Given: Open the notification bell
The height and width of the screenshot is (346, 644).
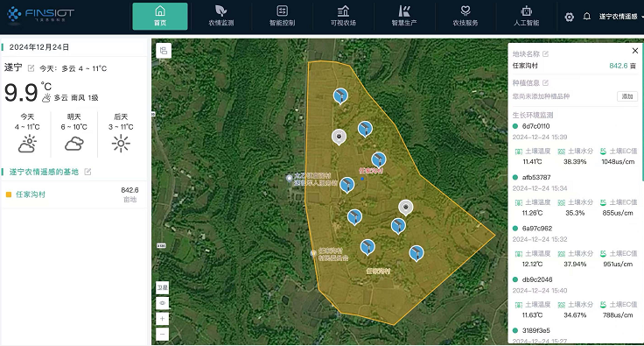Looking at the screenshot, I should (587, 17).
